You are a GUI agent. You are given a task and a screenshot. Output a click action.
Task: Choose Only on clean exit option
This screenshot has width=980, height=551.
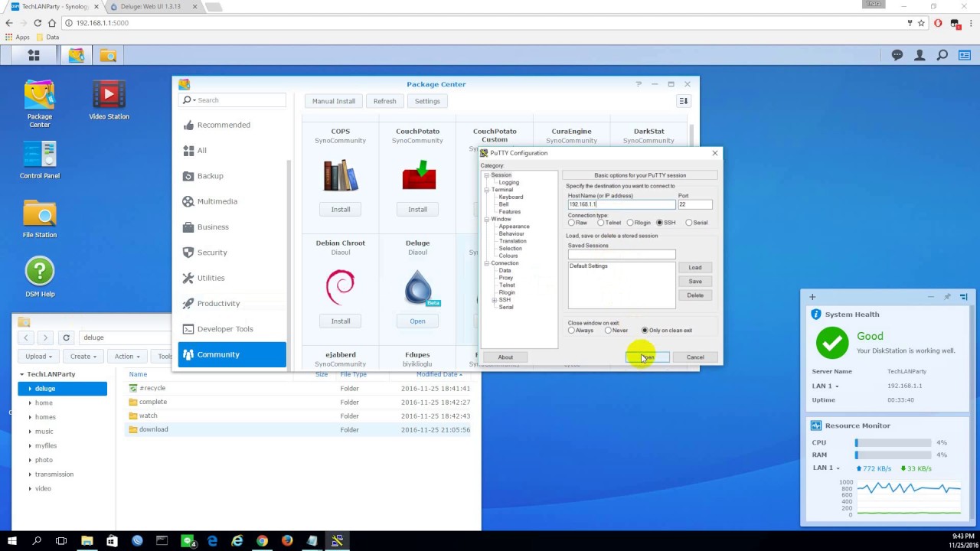tap(645, 331)
